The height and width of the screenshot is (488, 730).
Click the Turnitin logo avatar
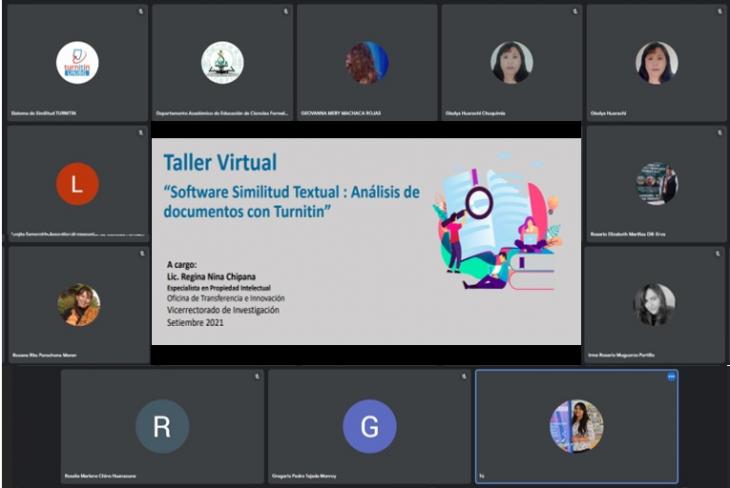pos(77,62)
